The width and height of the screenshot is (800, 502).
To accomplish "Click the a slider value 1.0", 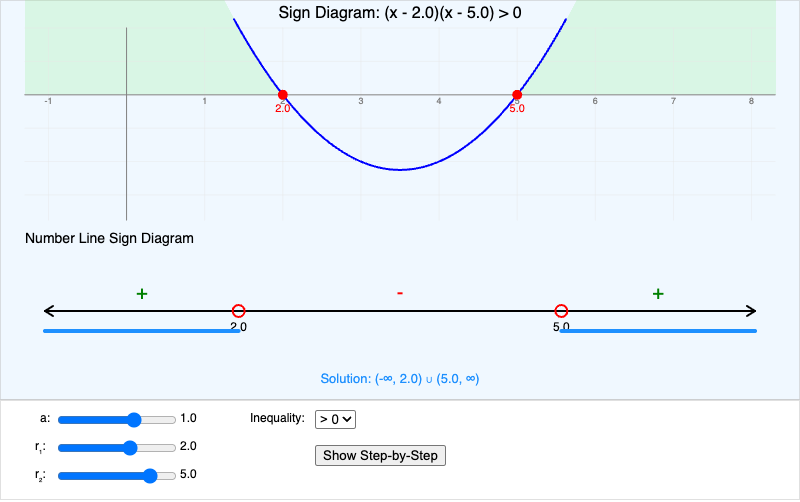I will (188, 418).
